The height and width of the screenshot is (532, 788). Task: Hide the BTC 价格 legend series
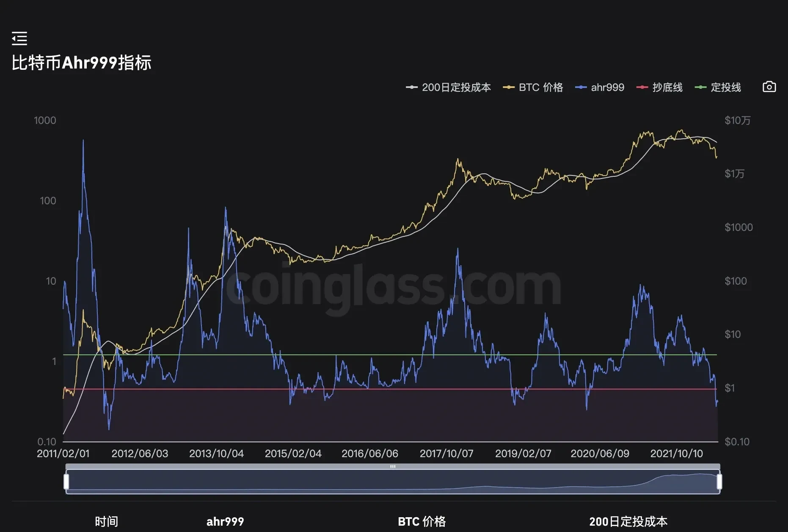pos(533,88)
